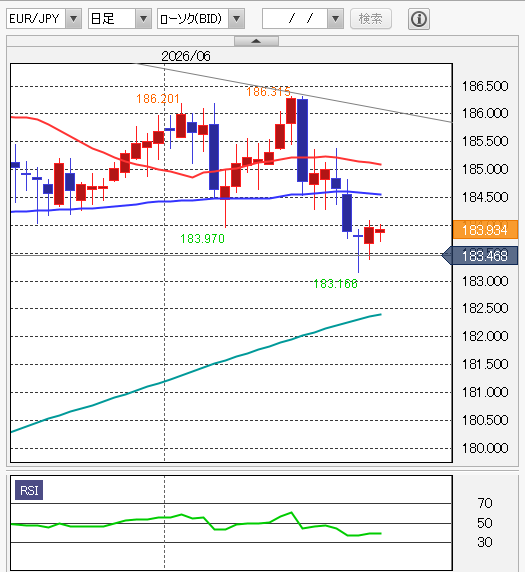Click the 183.166 low price label
525x572 pixels.
click(336, 283)
